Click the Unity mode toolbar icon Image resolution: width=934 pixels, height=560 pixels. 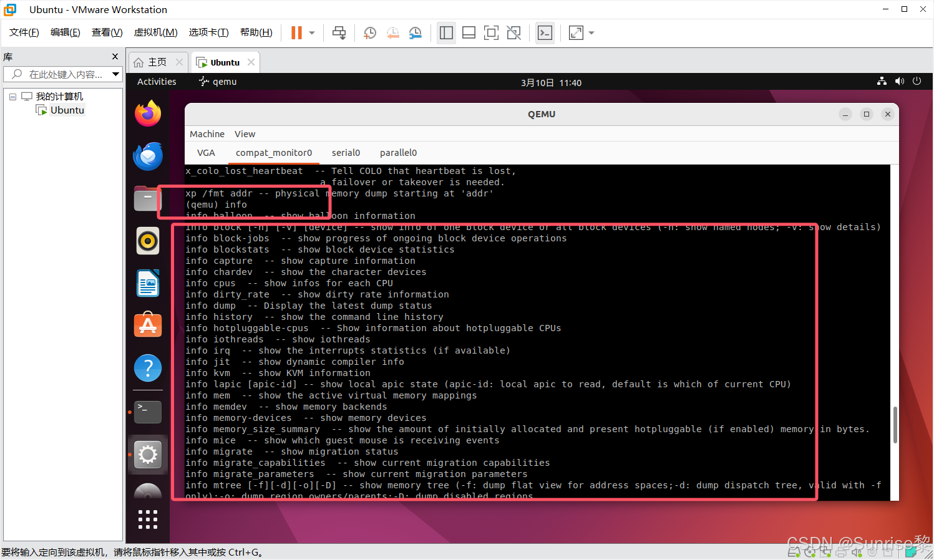tap(514, 32)
